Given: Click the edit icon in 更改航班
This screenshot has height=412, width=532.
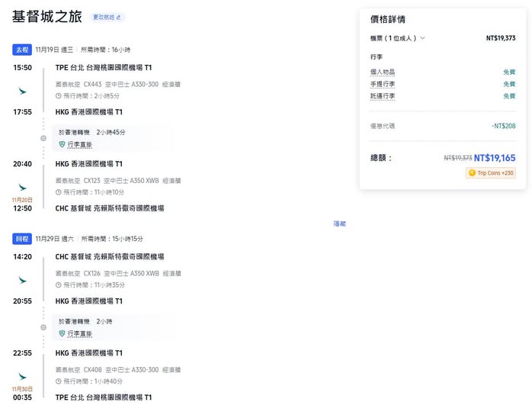Looking at the screenshot, I should tap(118, 17).
